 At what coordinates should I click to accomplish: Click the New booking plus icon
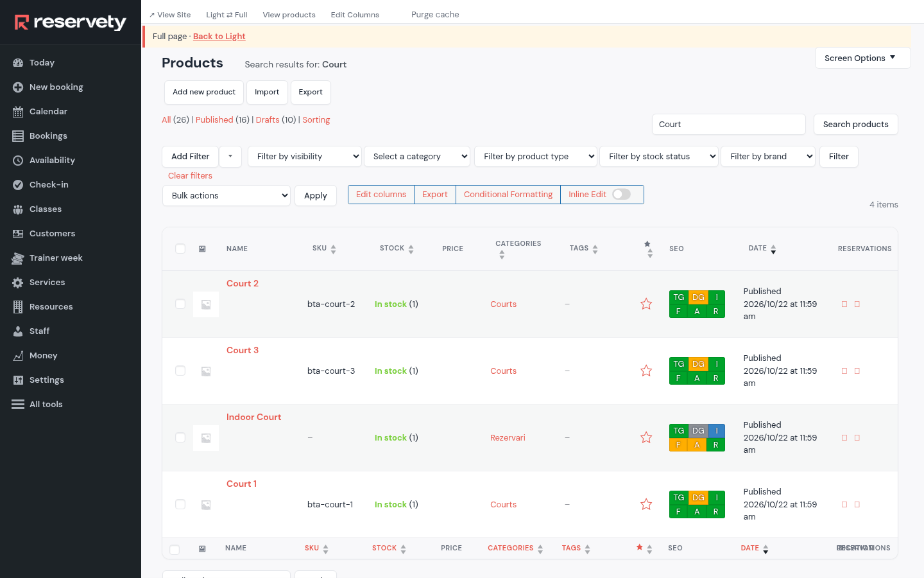click(18, 87)
